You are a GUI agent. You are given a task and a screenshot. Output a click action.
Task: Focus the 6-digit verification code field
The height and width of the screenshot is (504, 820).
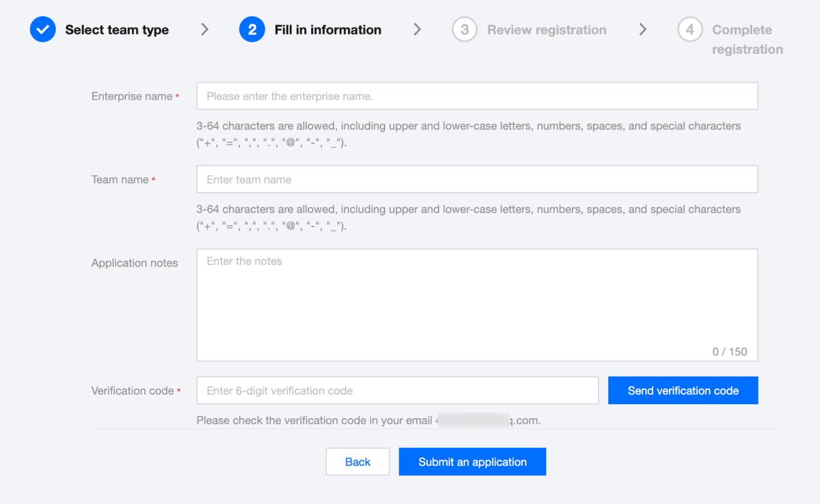397,391
